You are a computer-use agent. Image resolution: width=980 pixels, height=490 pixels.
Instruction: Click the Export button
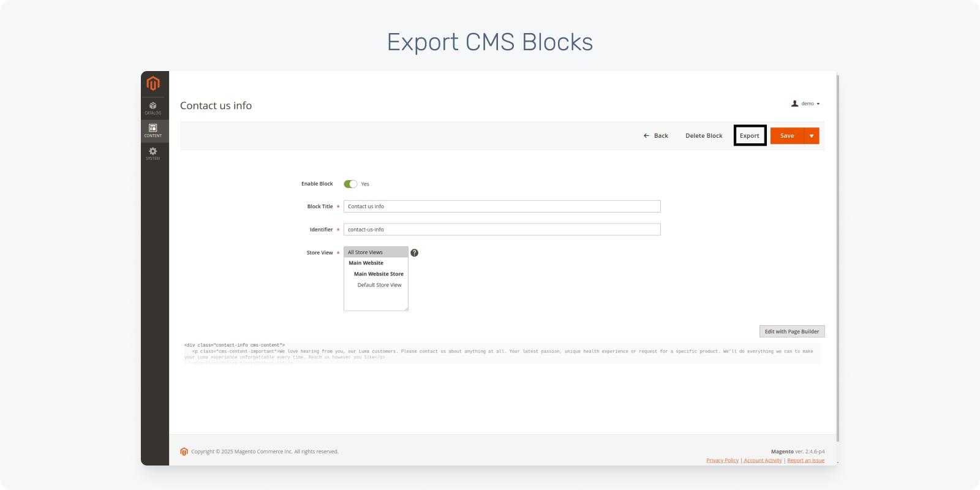click(x=750, y=136)
